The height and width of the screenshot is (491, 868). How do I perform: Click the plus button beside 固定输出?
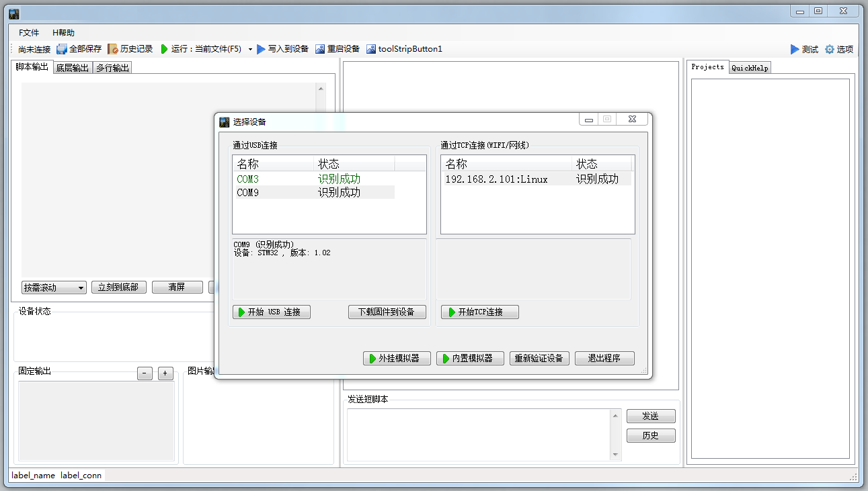pos(165,373)
